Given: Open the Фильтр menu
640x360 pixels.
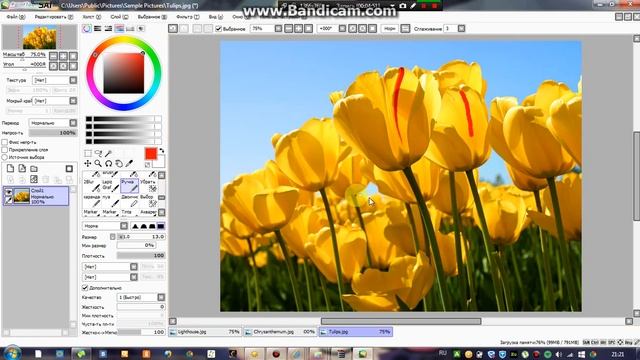Looking at the screenshot, I should 187,17.
